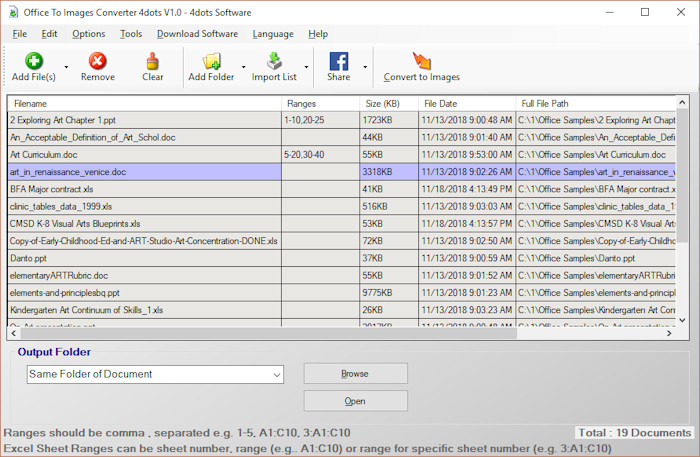Screen dimensions: 700x457
Task: Click the date 11/18/2018 4:13:49 PM
Action: click(467, 189)
